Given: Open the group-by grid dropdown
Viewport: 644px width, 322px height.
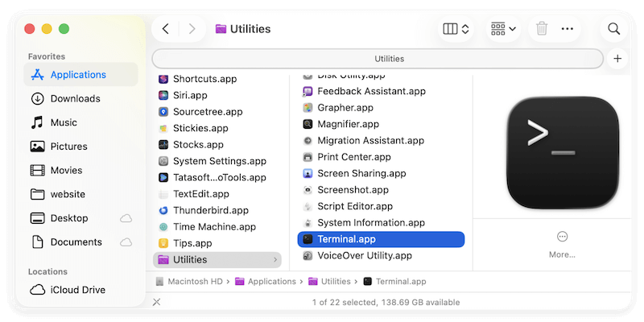Looking at the screenshot, I should click(x=504, y=29).
